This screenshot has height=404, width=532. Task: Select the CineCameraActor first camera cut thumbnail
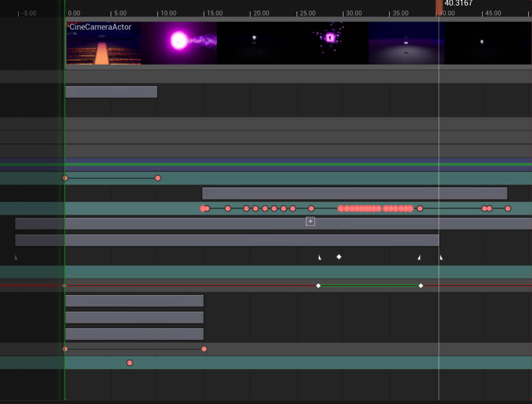click(x=103, y=43)
